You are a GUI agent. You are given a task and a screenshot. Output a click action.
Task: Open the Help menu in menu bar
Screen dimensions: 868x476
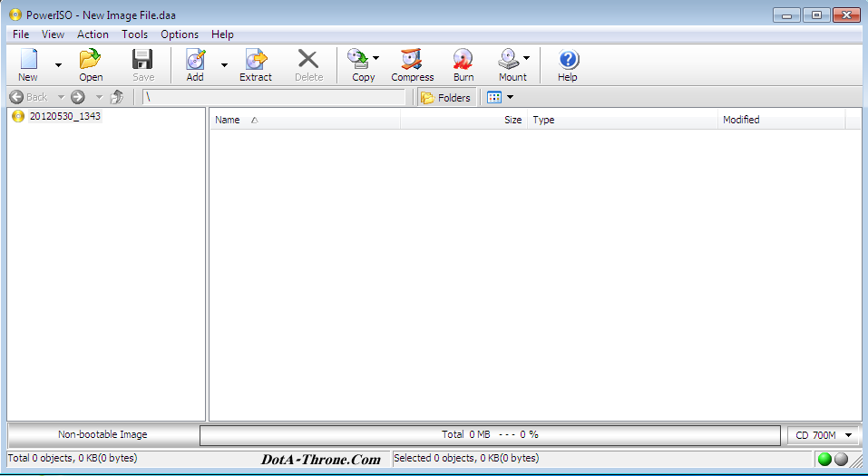[x=222, y=34]
